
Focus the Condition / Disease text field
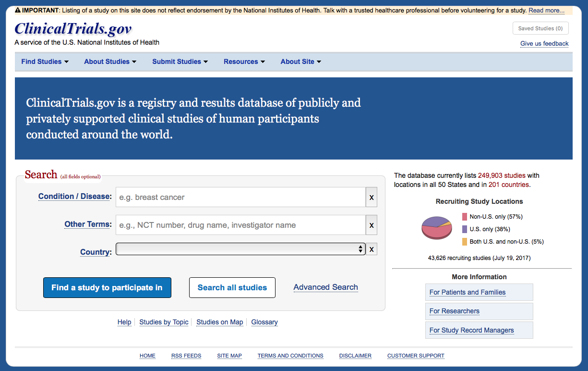point(240,198)
